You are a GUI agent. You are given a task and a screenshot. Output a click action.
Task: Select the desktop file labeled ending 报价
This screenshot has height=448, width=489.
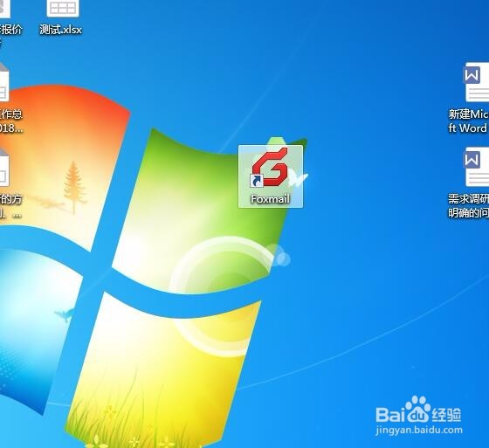click(x=4, y=9)
